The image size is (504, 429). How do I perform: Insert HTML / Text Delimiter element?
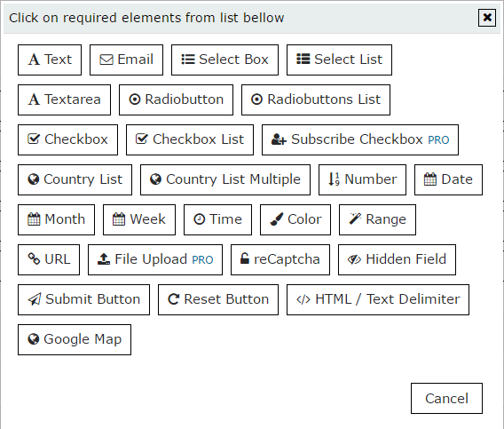pyautogui.click(x=378, y=299)
